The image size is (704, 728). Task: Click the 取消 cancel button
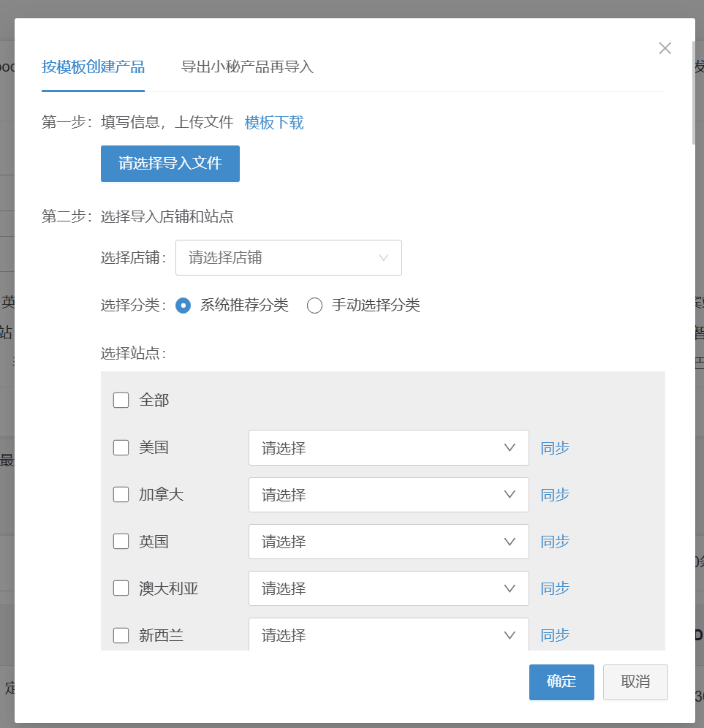[635, 682]
